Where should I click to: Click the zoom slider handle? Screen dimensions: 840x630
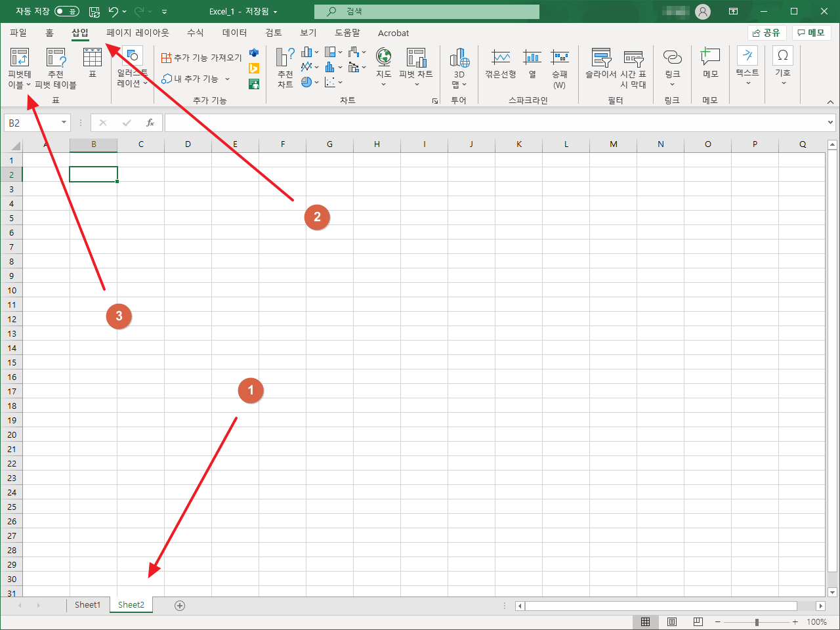pos(757,622)
